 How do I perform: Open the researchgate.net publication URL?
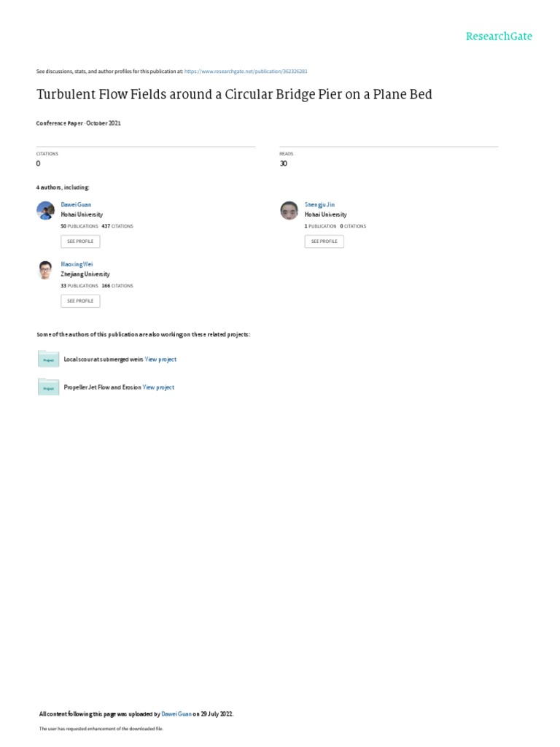[246, 71]
